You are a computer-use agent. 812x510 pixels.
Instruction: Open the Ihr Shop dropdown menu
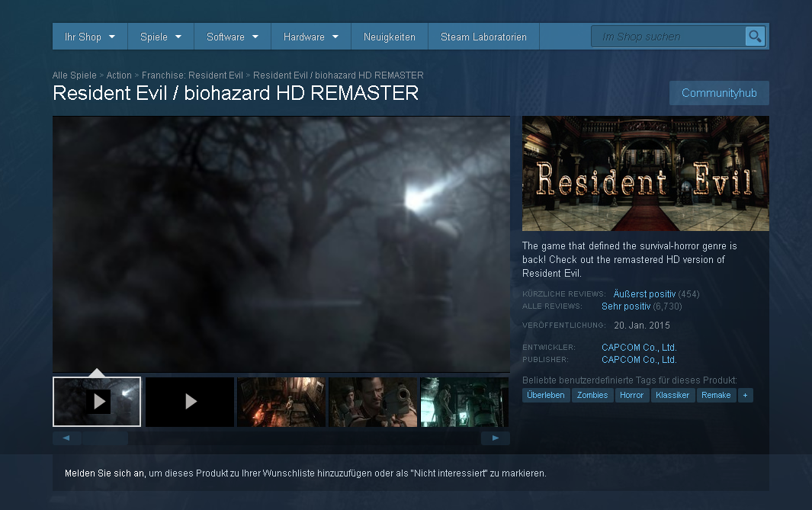[x=90, y=37]
